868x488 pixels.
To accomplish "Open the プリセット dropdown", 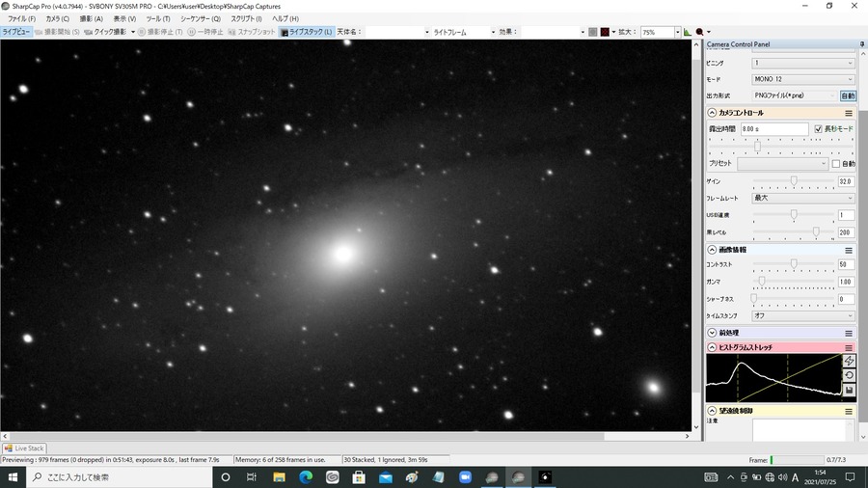I will [x=782, y=164].
